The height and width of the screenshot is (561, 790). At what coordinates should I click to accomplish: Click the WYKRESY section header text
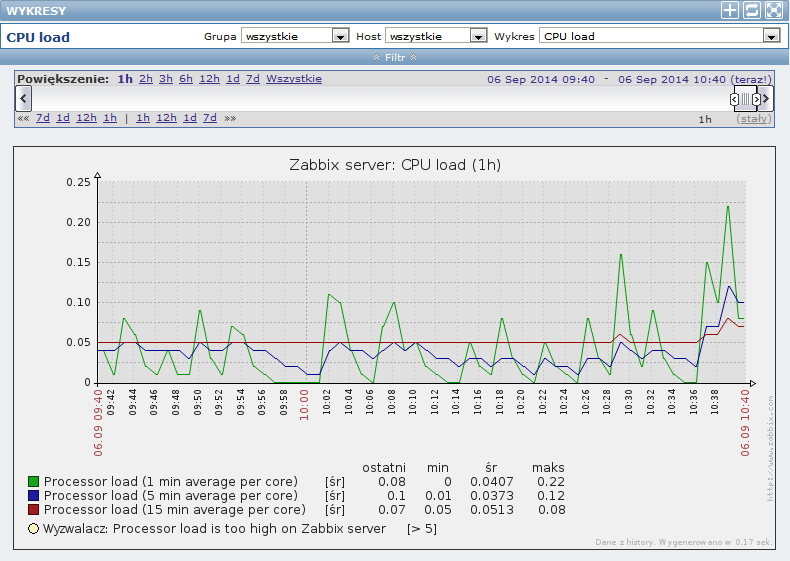[x=36, y=11]
